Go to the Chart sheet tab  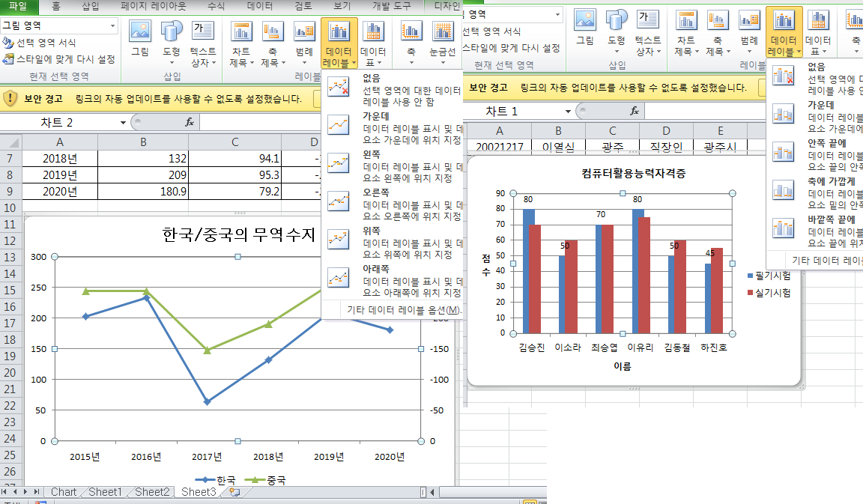point(63,492)
